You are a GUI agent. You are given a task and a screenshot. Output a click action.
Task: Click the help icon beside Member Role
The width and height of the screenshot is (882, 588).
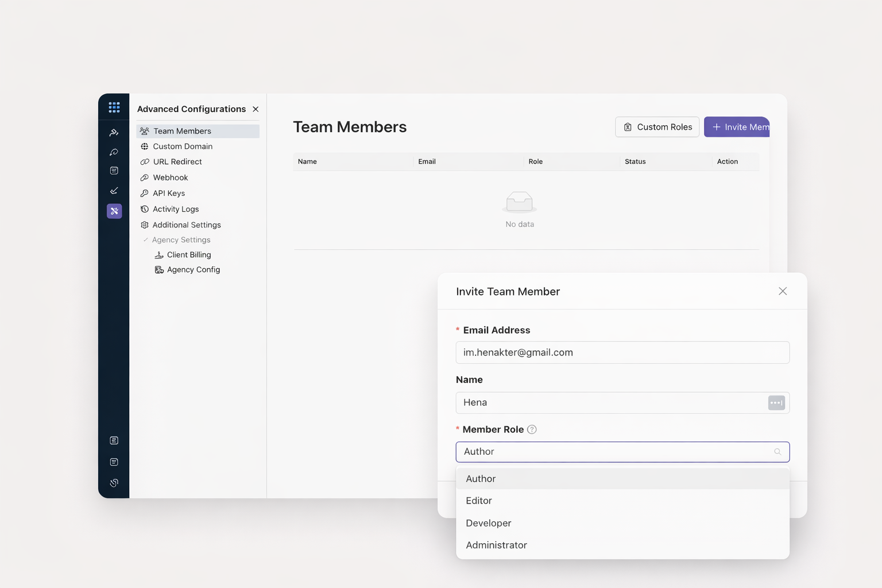pyautogui.click(x=532, y=430)
